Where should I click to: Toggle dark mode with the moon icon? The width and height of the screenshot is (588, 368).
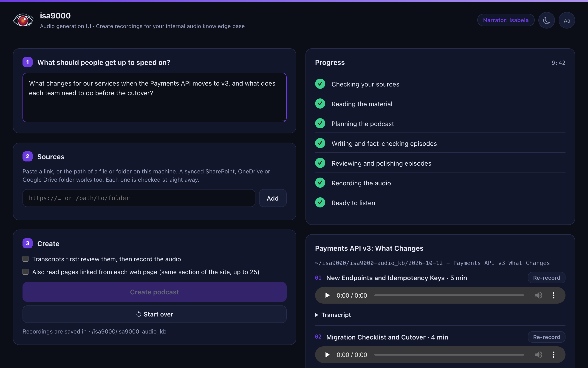point(546,20)
